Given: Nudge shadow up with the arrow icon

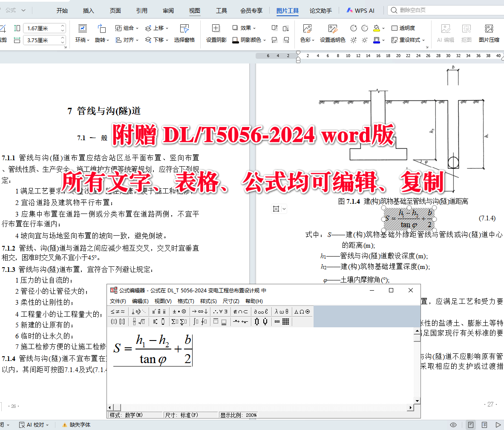Looking at the screenshot, I should (x=274, y=28).
